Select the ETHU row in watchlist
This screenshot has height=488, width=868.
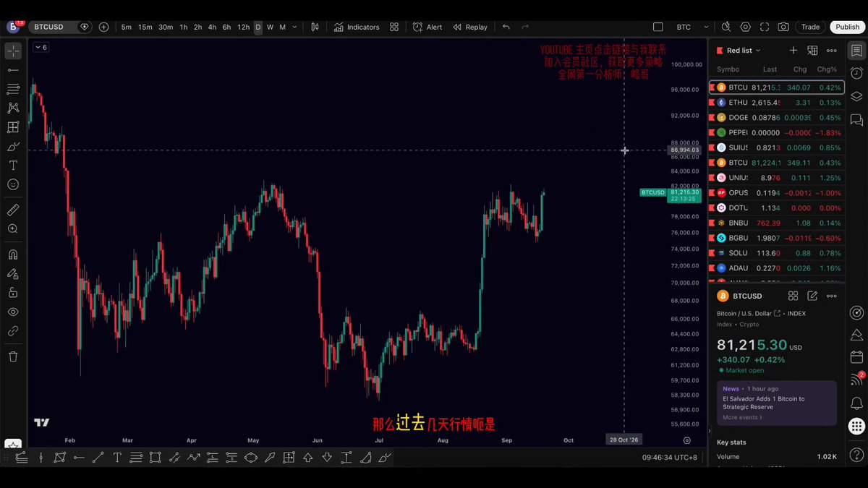(776, 103)
